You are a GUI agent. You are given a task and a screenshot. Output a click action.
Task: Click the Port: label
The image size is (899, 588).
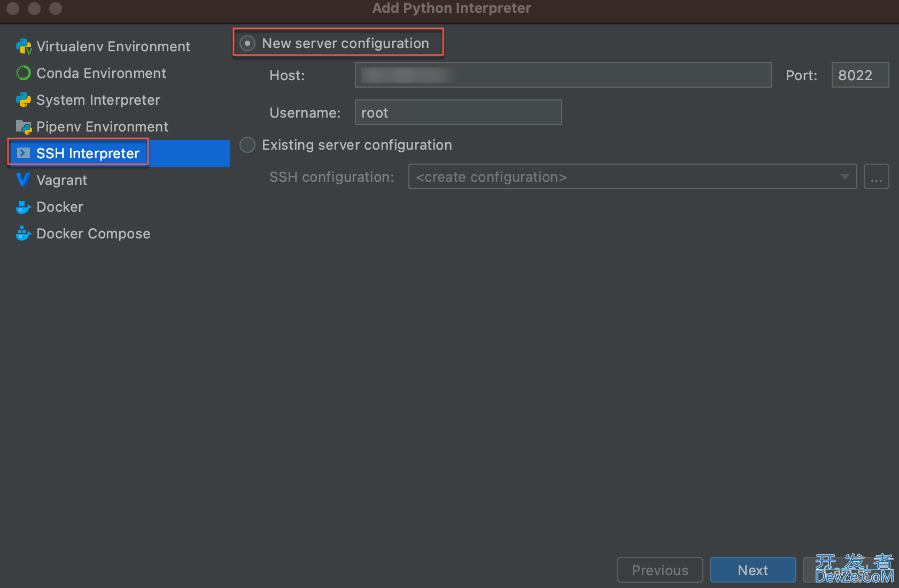(x=801, y=75)
